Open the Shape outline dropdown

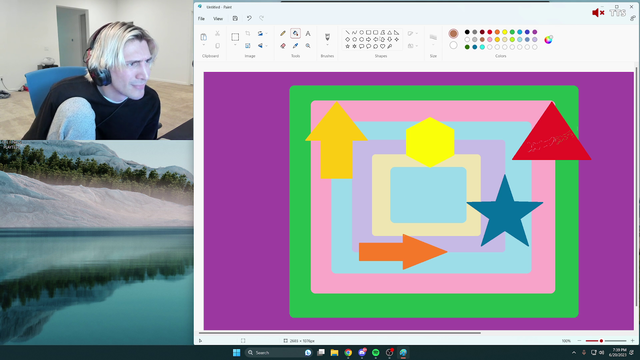[x=413, y=33]
